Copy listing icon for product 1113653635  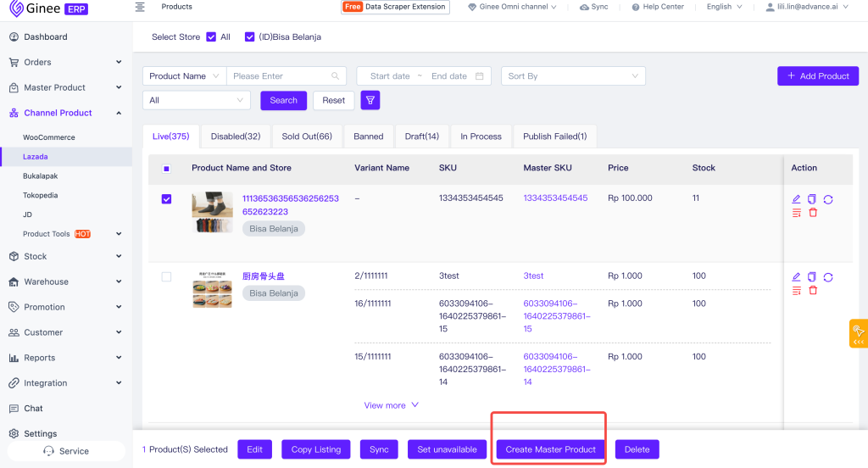(811, 199)
